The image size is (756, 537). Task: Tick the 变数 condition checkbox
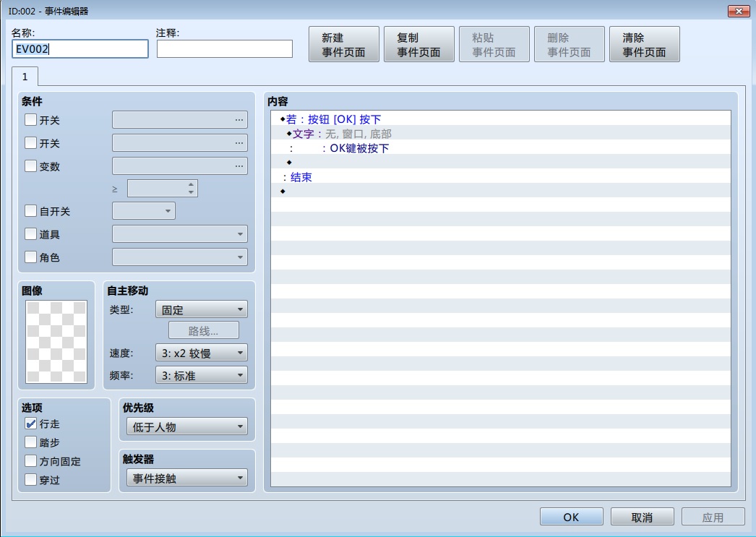point(30,166)
